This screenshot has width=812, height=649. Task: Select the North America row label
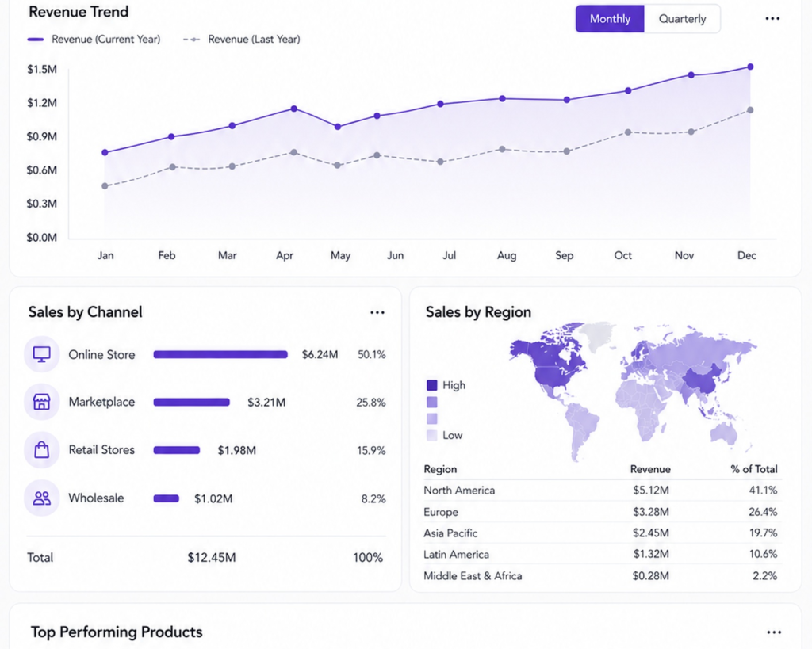click(459, 490)
